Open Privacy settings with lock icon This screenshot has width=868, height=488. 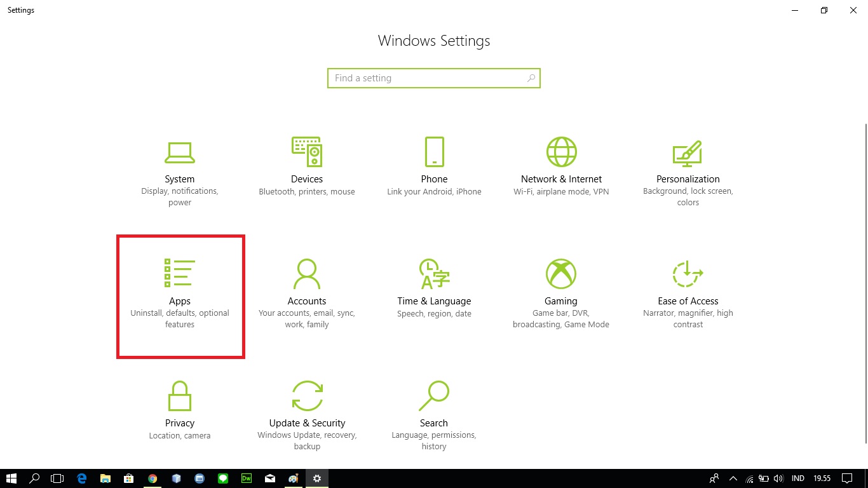[180, 409]
